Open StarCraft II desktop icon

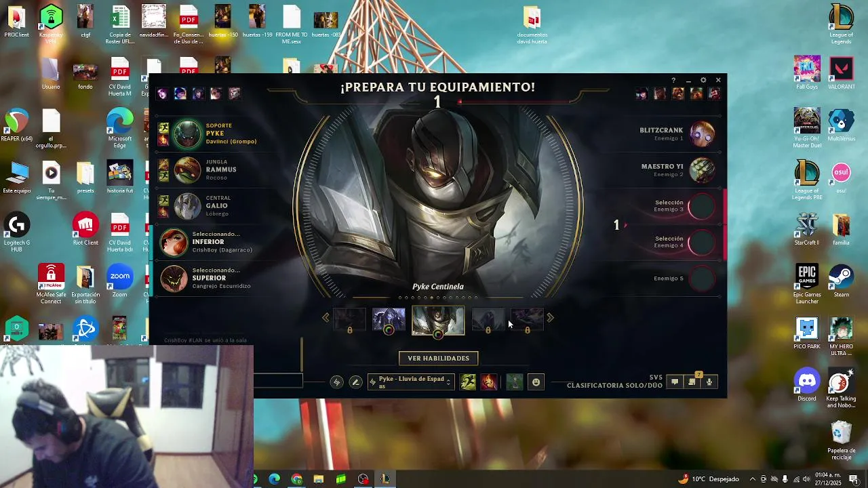(x=807, y=229)
